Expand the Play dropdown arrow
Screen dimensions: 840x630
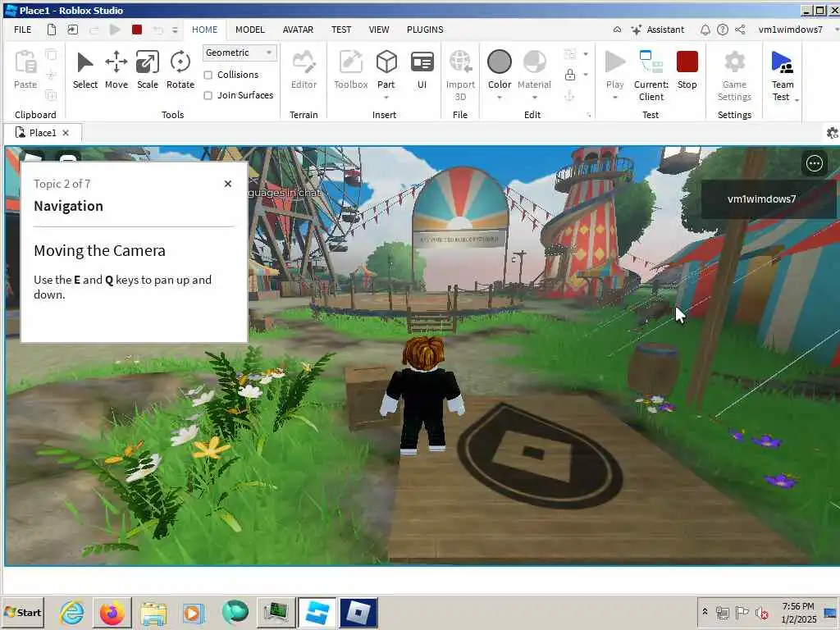pyautogui.click(x=614, y=98)
